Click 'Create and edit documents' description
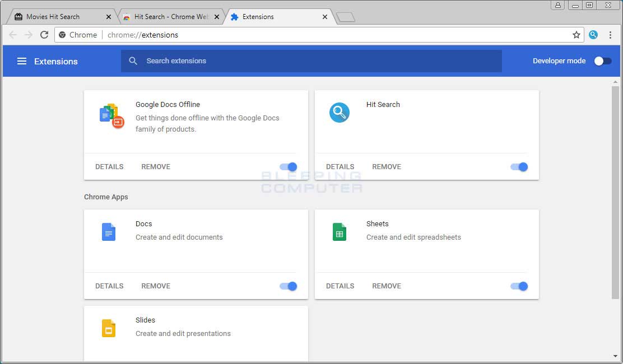The image size is (623, 364). 179,237
